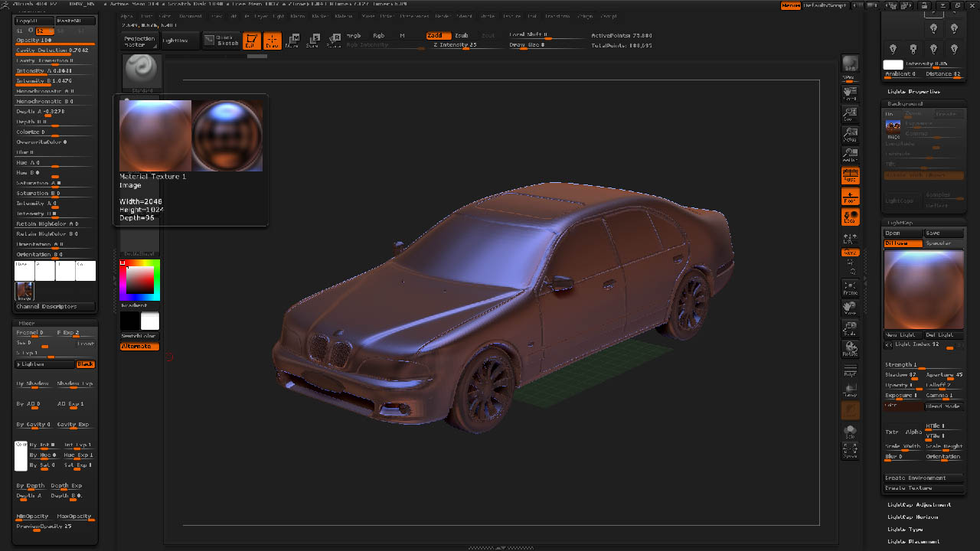Toggle the M material mode
This screenshot has height=551, width=980.
pyautogui.click(x=403, y=35)
